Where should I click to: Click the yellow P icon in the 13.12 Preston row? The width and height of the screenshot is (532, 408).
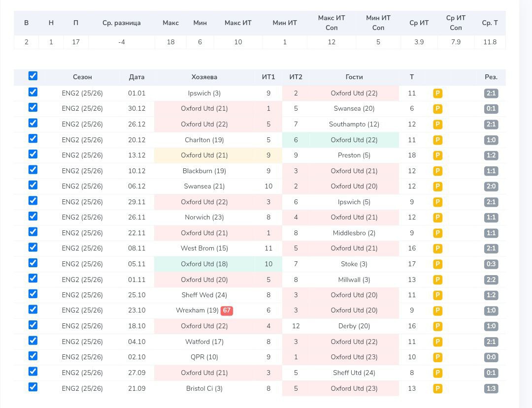pyautogui.click(x=437, y=156)
